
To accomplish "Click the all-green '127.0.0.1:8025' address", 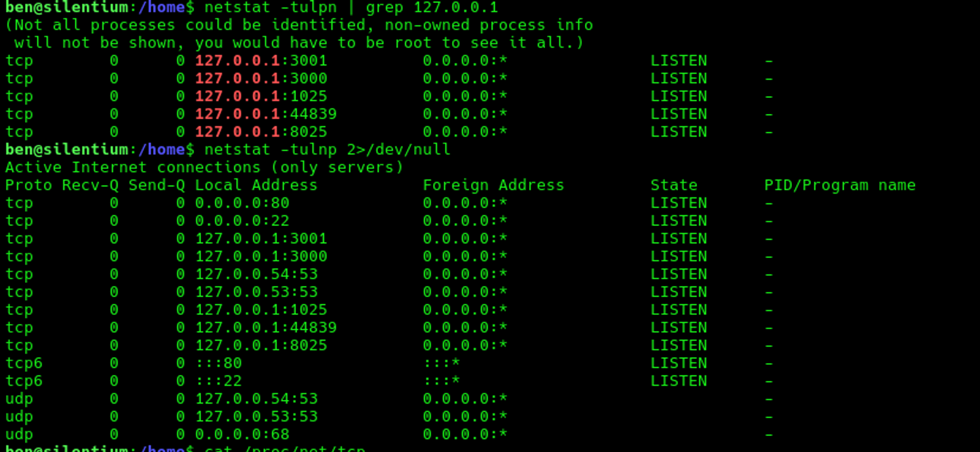I will coord(261,345).
